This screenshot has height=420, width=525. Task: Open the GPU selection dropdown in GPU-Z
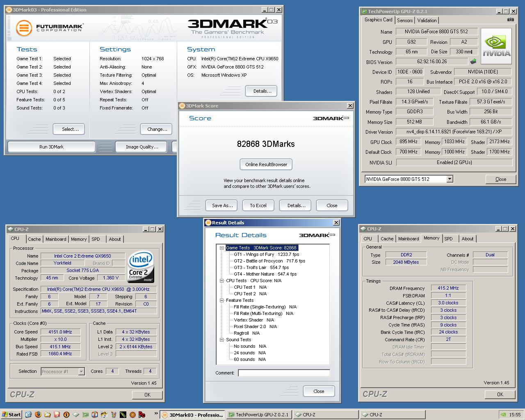450,179
